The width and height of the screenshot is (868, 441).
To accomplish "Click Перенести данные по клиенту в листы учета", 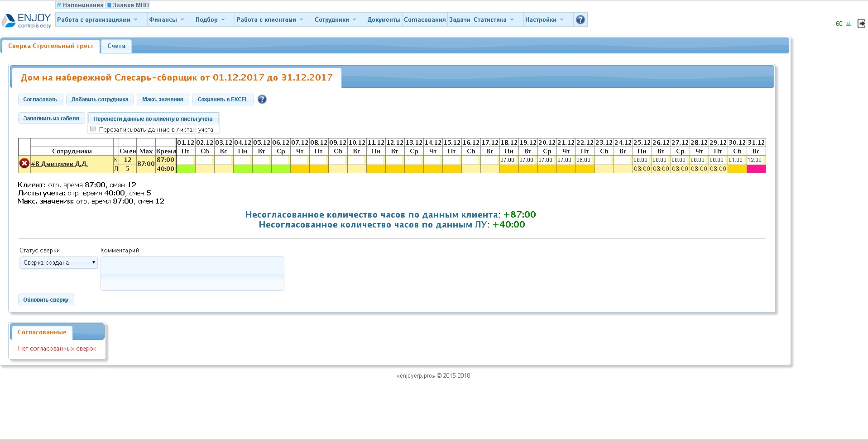I will click(153, 119).
